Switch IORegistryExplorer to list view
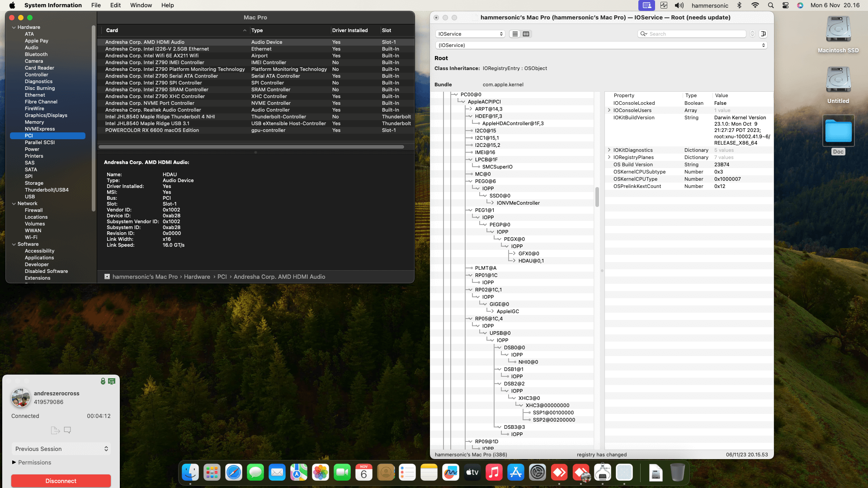Image resolution: width=868 pixels, height=488 pixels. (x=515, y=34)
